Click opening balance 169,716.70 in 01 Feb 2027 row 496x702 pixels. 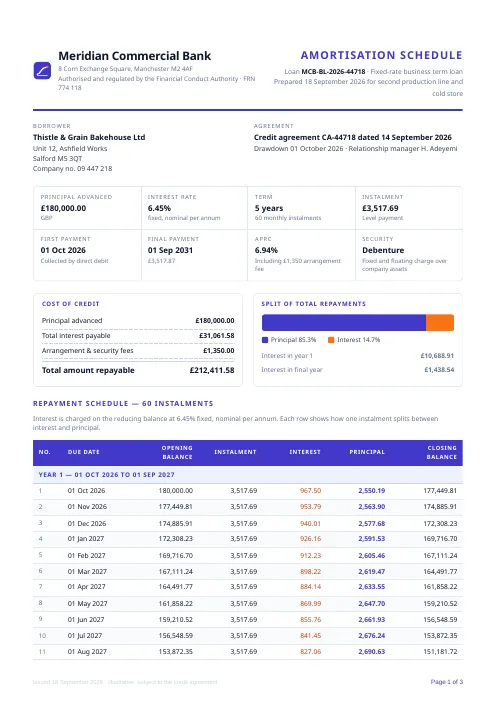(x=175, y=556)
